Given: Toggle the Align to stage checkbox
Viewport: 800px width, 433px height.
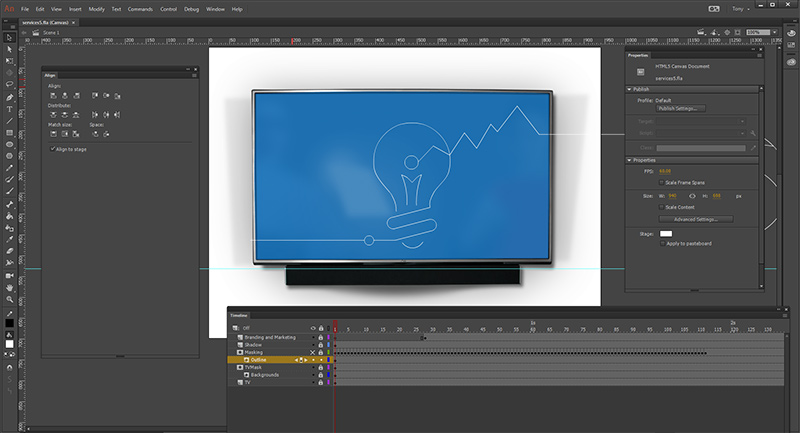Looking at the screenshot, I should [53, 149].
